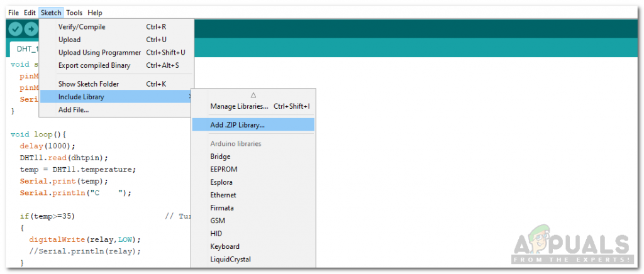Select the Upload menu entry

pyautogui.click(x=116, y=40)
